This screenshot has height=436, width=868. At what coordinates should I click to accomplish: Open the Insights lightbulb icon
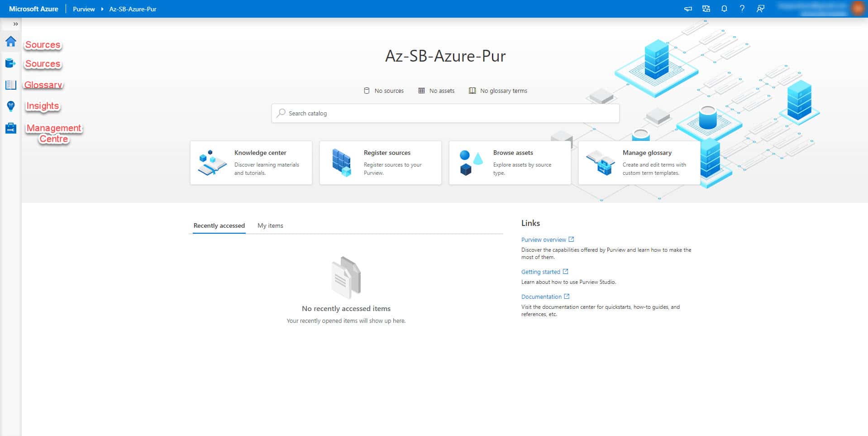(x=11, y=106)
